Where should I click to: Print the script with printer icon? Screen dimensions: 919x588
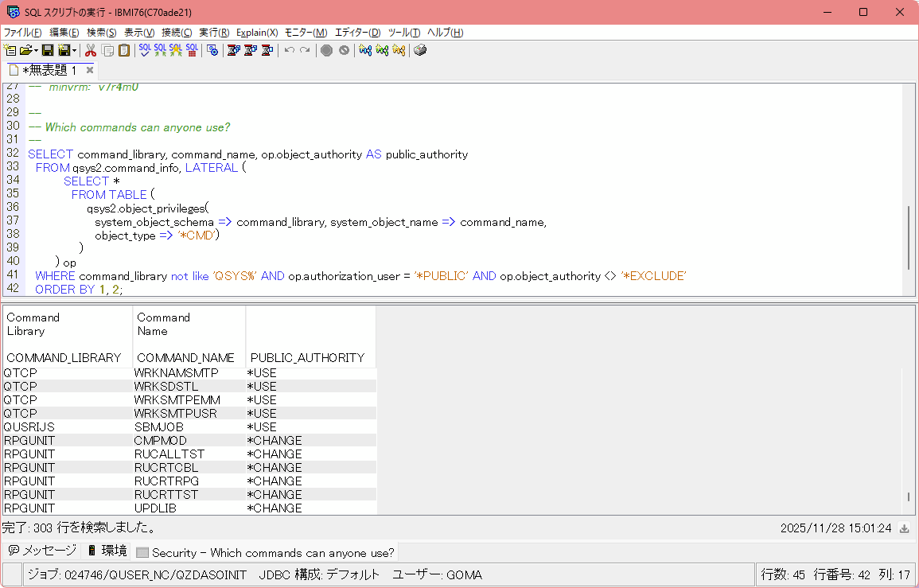[420, 50]
